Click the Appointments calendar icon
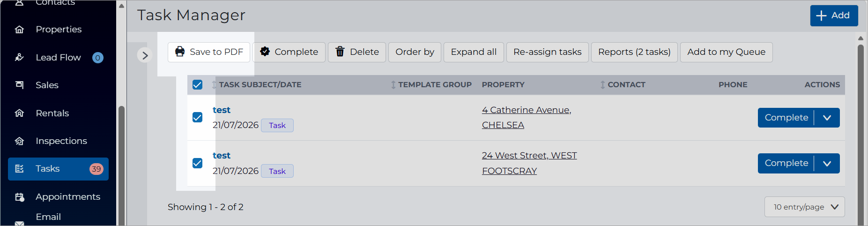This screenshot has width=868, height=226. click(x=19, y=197)
